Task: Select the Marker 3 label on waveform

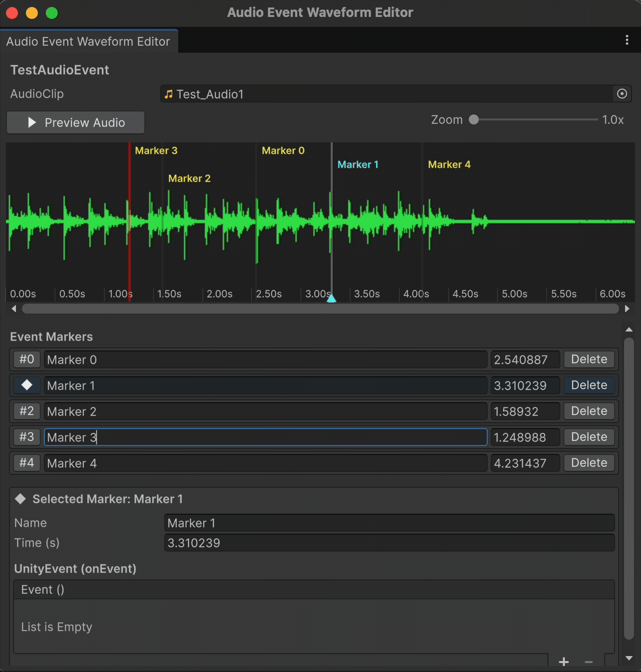Action: [x=156, y=150]
